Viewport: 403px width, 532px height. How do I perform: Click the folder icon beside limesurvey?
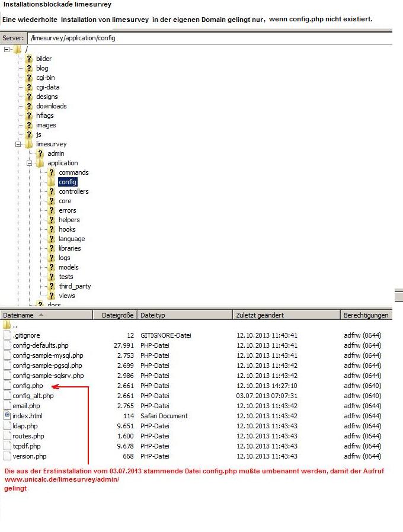[x=29, y=144]
